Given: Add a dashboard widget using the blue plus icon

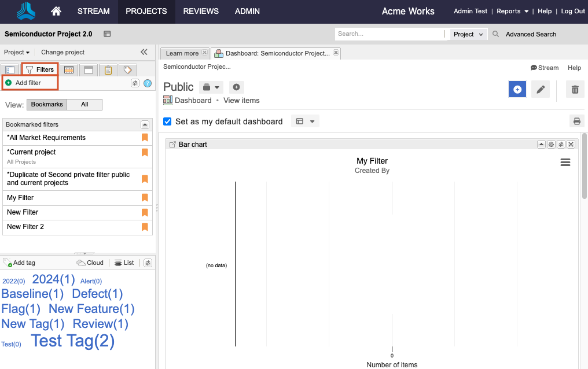Looking at the screenshot, I should pos(517,89).
